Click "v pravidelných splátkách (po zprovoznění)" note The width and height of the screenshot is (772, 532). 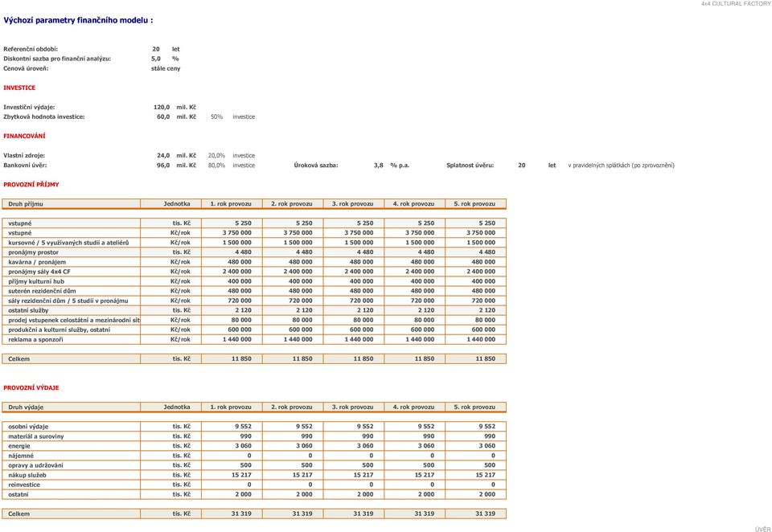622,166
